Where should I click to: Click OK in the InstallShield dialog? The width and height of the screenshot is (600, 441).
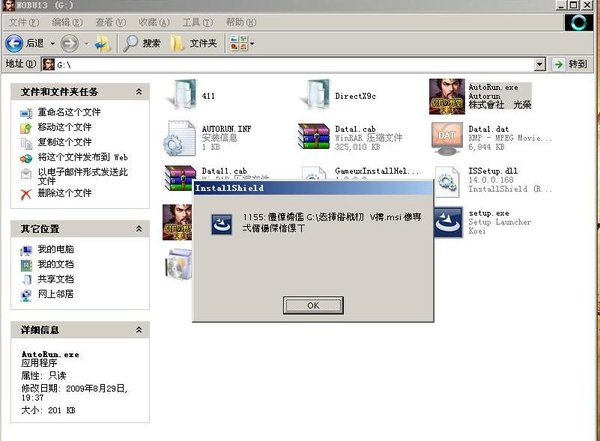[313, 305]
